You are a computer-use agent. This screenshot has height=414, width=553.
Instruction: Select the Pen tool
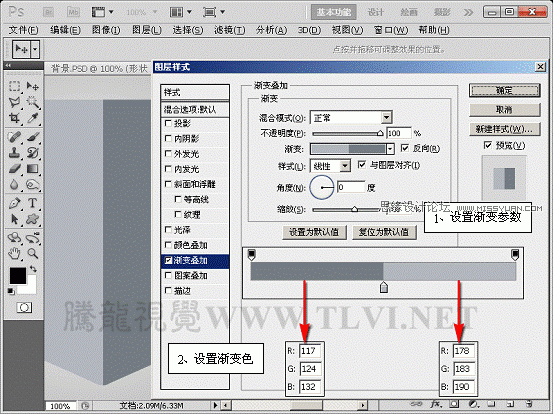[14, 203]
